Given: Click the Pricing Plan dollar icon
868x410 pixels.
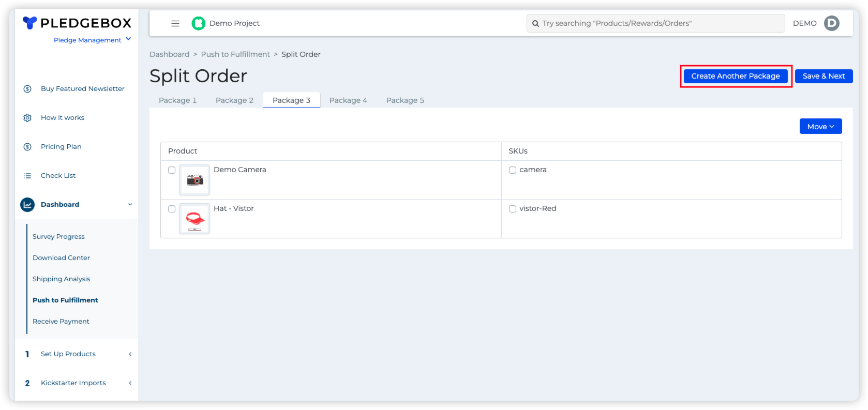Looking at the screenshot, I should pyautogui.click(x=27, y=147).
